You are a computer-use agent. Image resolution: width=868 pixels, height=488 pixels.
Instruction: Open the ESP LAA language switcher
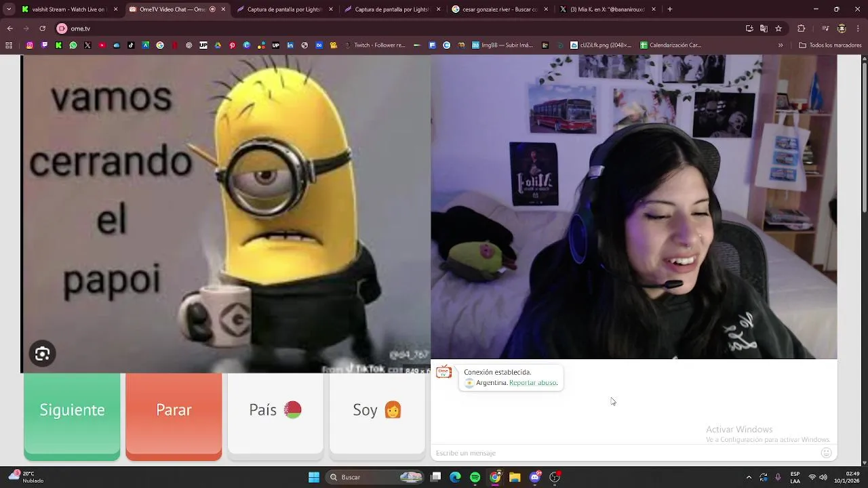coord(795,477)
